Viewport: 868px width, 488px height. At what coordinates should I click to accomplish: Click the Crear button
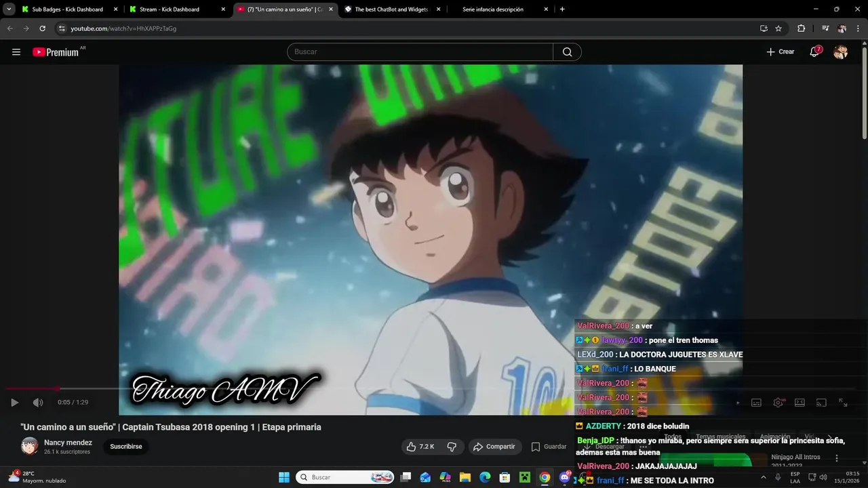click(x=781, y=52)
